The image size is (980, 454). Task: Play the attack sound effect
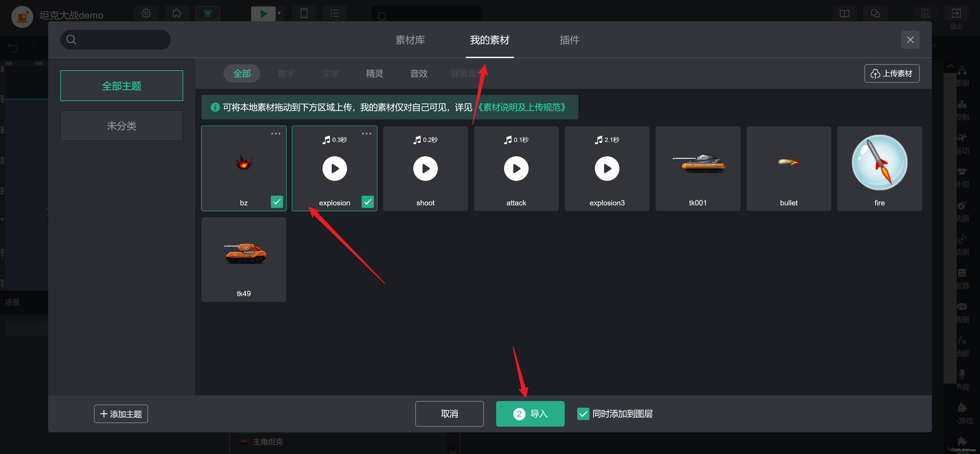point(516,169)
